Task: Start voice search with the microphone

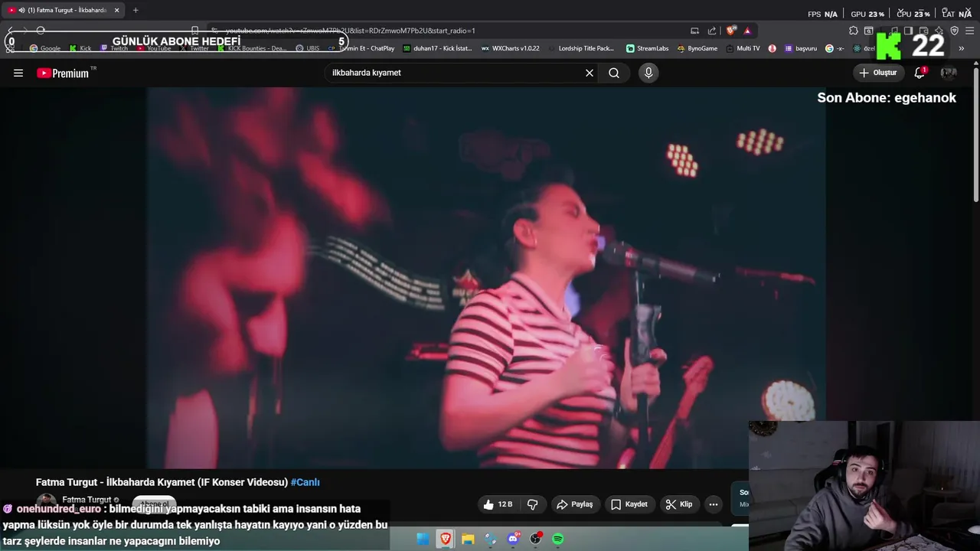Action: [648, 73]
